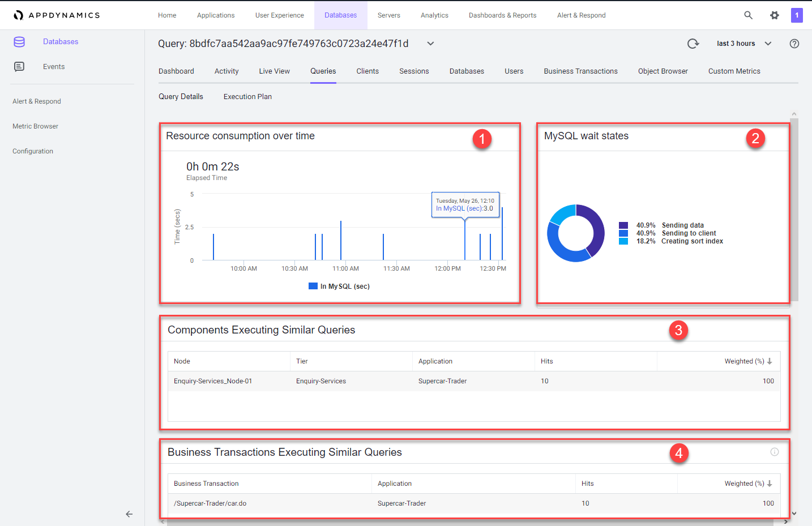Image resolution: width=812 pixels, height=526 pixels.
Task: Select the /Supercar-Trader/car.do transaction
Action: (210, 503)
